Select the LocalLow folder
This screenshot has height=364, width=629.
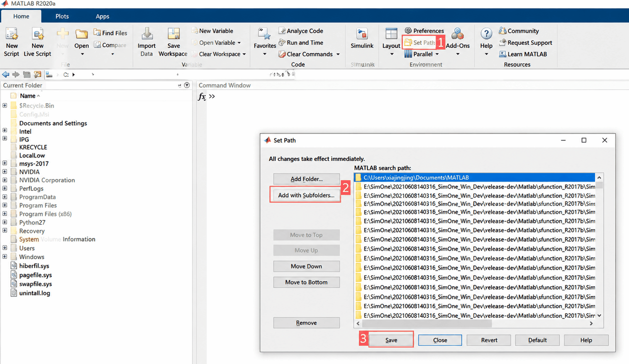point(32,155)
